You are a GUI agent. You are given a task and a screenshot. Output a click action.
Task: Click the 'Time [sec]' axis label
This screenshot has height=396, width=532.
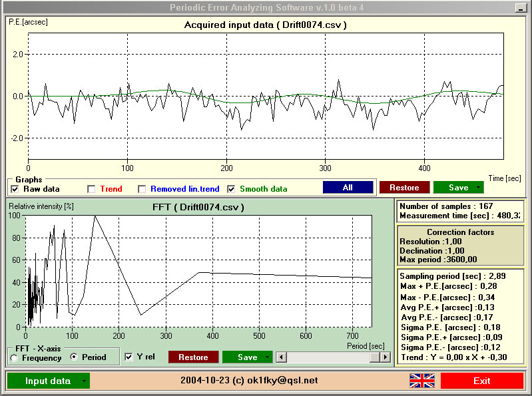[505, 178]
